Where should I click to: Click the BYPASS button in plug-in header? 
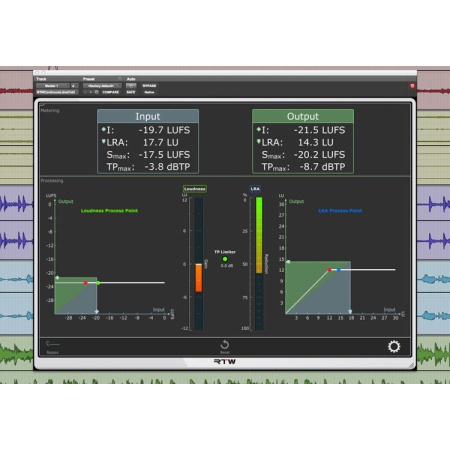click(149, 86)
